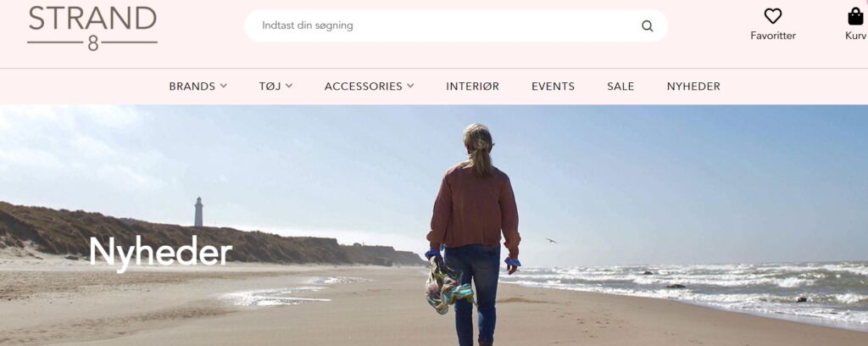Expand the Tøj chevron arrow
868x346 pixels.
click(x=289, y=86)
